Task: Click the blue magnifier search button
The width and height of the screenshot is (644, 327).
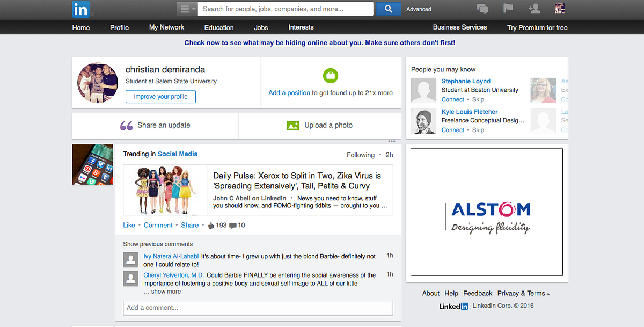Action: 389,9
